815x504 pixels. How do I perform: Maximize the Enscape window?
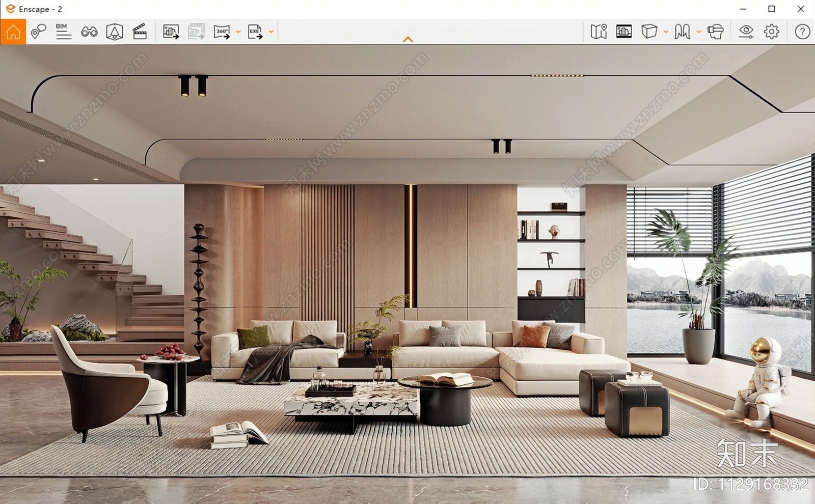pos(772,9)
